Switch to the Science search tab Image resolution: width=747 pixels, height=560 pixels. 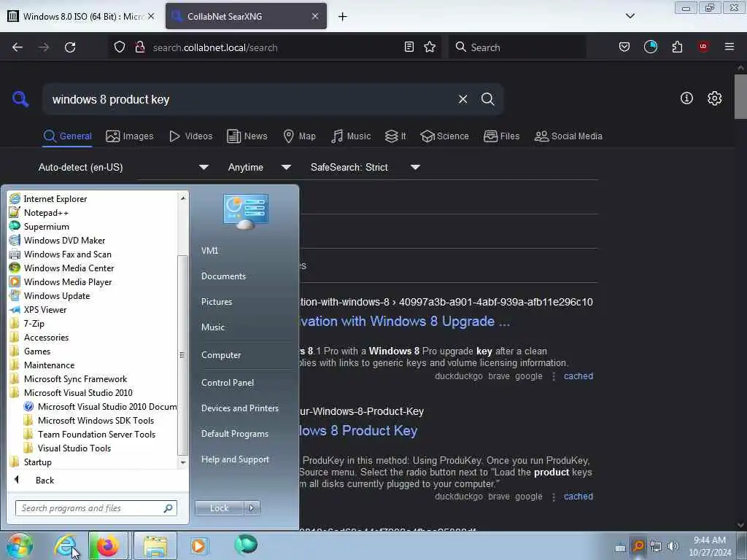coord(444,136)
